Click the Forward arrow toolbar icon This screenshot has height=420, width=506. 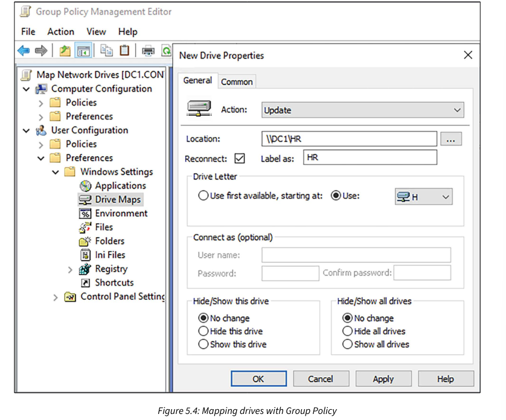[41, 51]
